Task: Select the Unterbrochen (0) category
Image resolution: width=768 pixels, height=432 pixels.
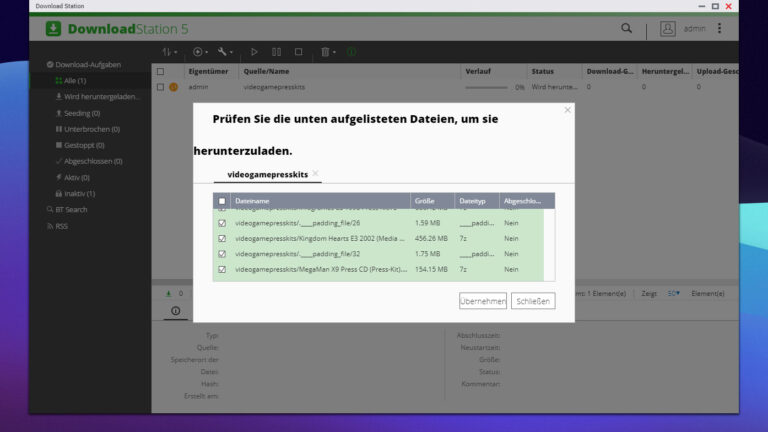Action: pyautogui.click(x=88, y=129)
